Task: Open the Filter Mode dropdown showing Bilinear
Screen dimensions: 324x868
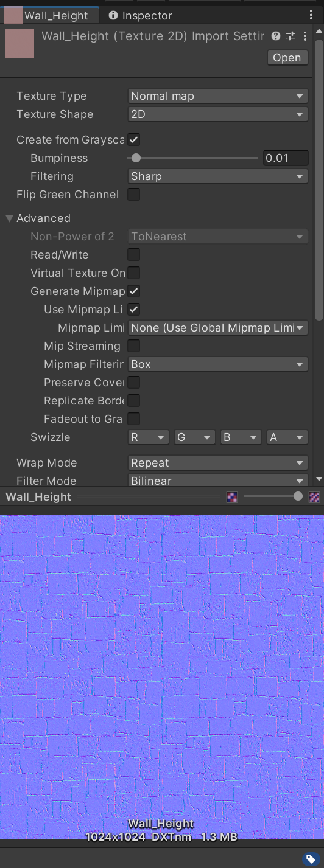Action: (x=218, y=480)
